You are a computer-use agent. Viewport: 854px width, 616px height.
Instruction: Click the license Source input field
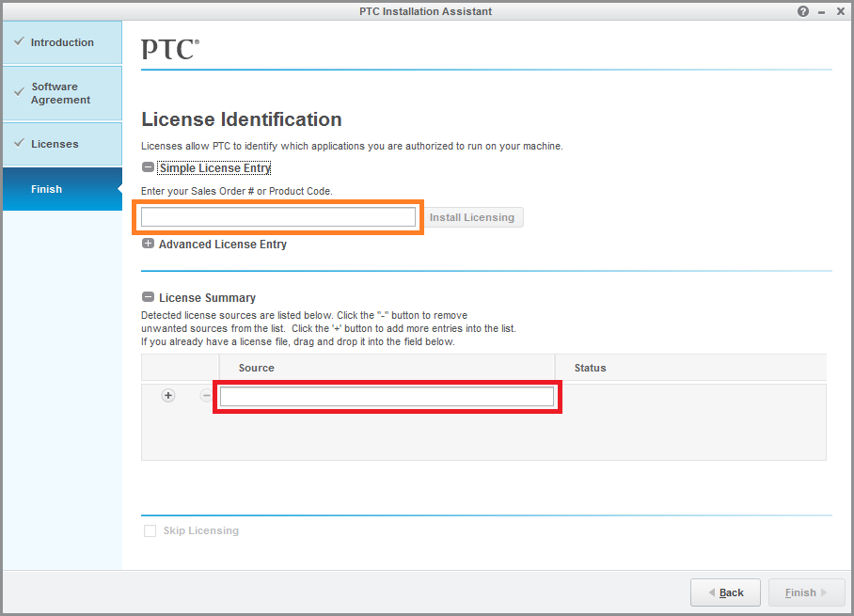[387, 397]
